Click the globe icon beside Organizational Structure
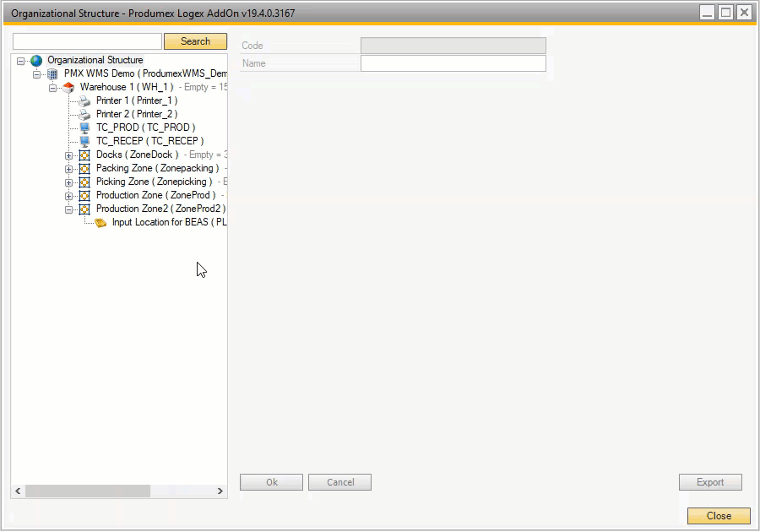The height and width of the screenshot is (532, 760). pos(36,61)
